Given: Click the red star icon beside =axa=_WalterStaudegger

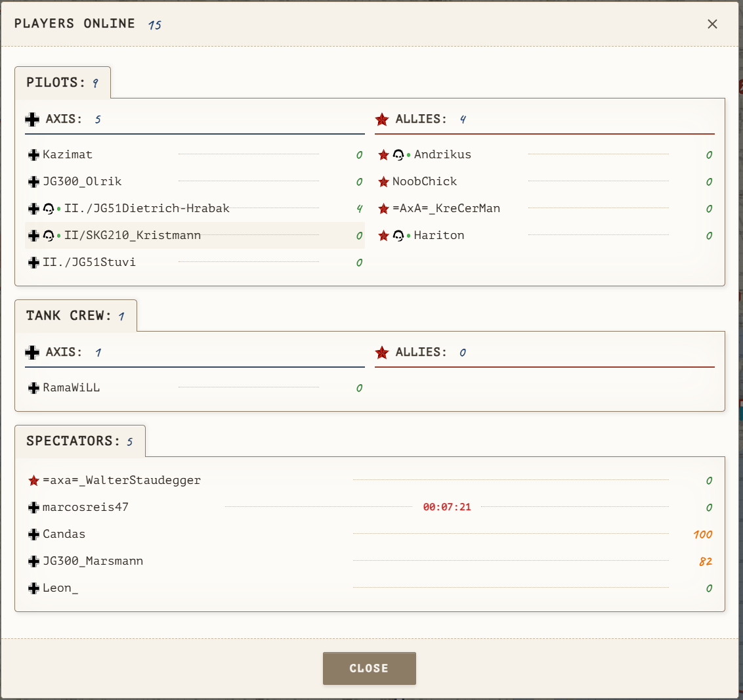Looking at the screenshot, I should (x=33, y=481).
